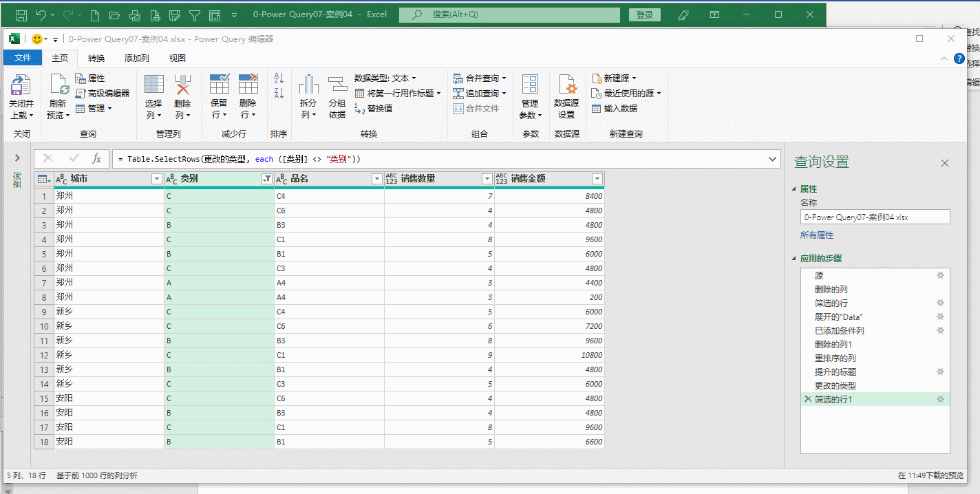The image size is (980, 494).
Task: Click the Remove Columns (删除列) icon
Action: pyautogui.click(x=182, y=84)
